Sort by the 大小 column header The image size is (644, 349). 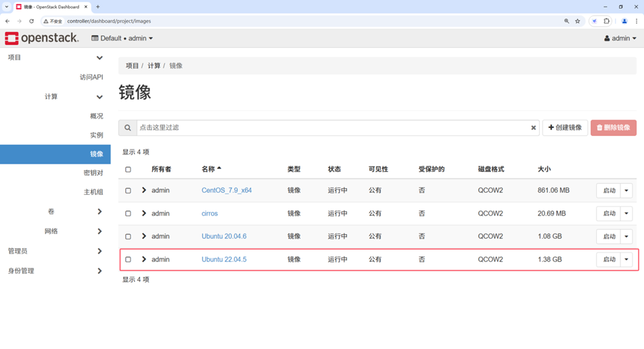[x=544, y=169]
